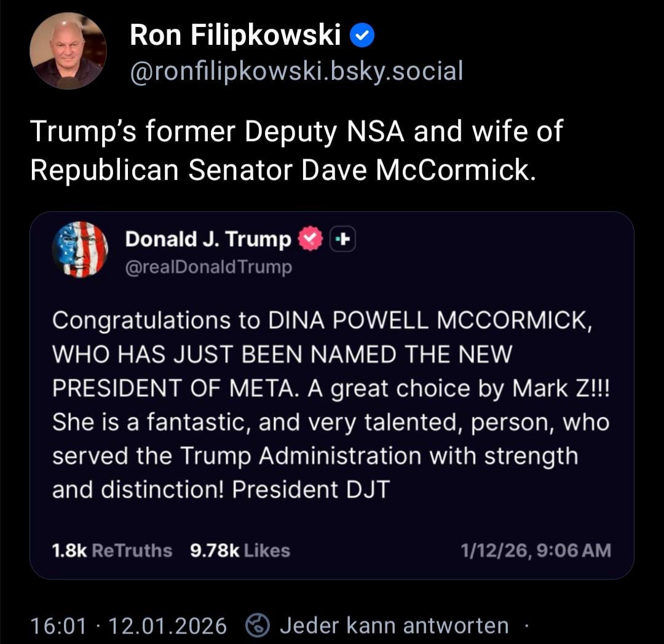Click the "President DJT" signature text

(311, 490)
